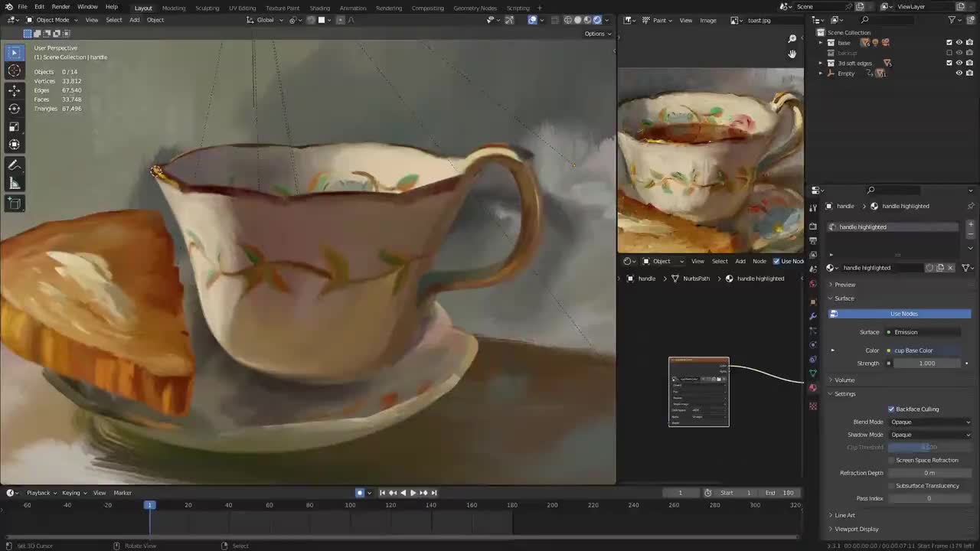
Task: Open the Blend Mode dropdown
Action: point(929,422)
